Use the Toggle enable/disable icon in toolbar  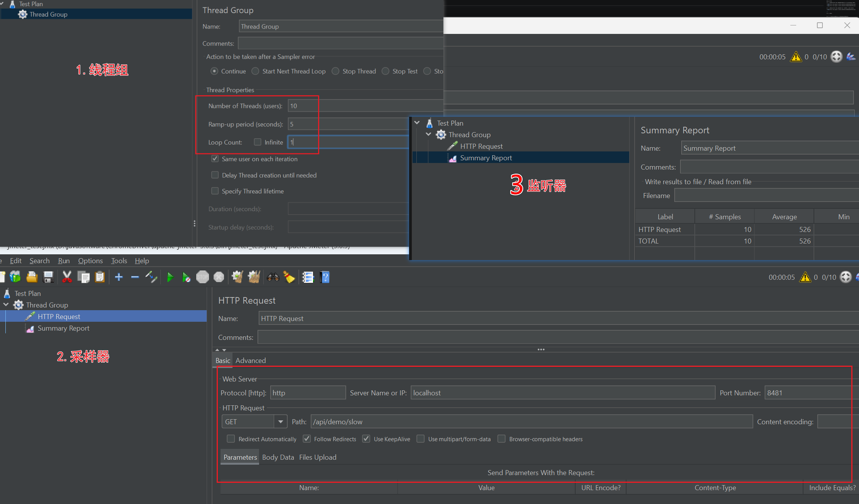[151, 277]
